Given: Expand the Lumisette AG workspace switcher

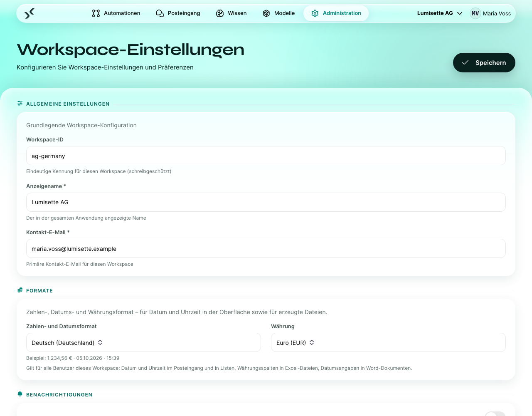Looking at the screenshot, I should (440, 13).
